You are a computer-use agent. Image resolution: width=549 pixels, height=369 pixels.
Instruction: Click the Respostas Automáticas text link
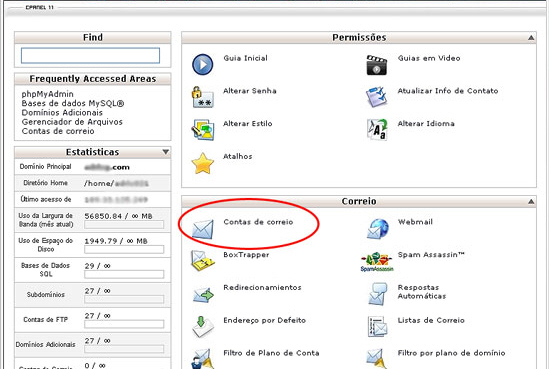[x=422, y=292]
